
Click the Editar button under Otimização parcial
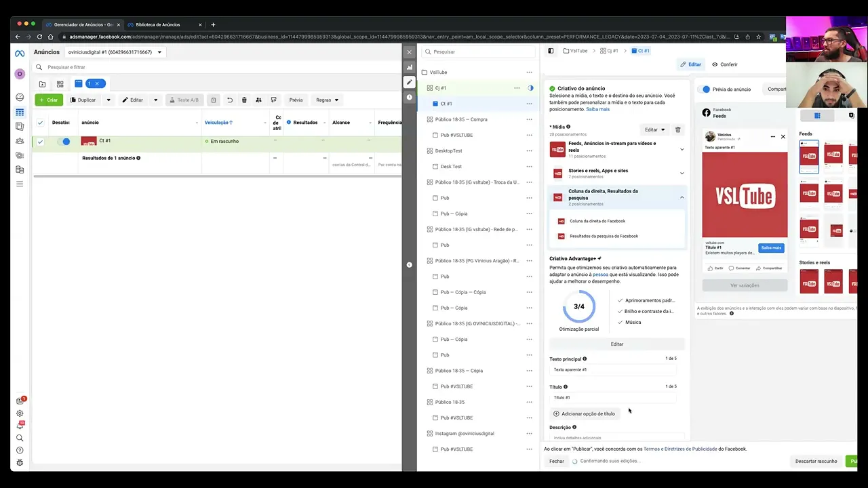tap(616, 344)
